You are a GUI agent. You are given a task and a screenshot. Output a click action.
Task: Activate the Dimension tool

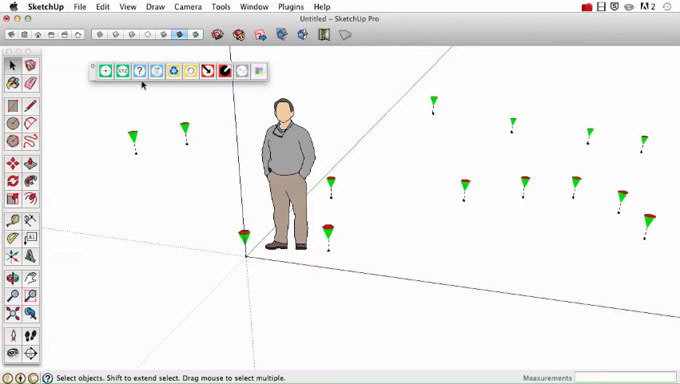pos(30,221)
